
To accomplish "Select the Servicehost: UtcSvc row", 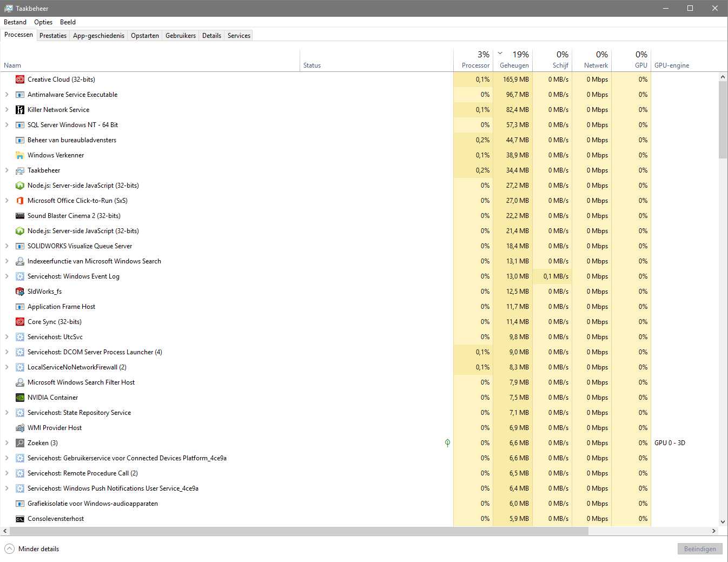I will click(x=359, y=337).
